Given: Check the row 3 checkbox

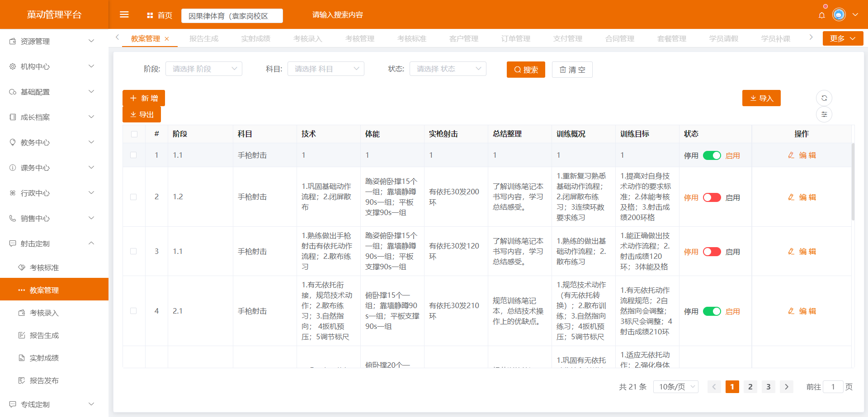Looking at the screenshot, I should pyautogui.click(x=133, y=251).
